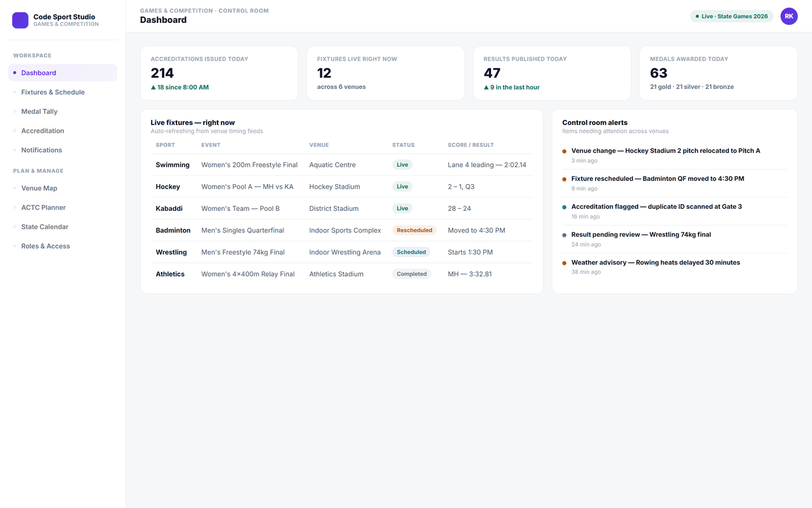This screenshot has width=812, height=508.
Task: Click the Hockey fixture's sport name
Action: coord(168,187)
